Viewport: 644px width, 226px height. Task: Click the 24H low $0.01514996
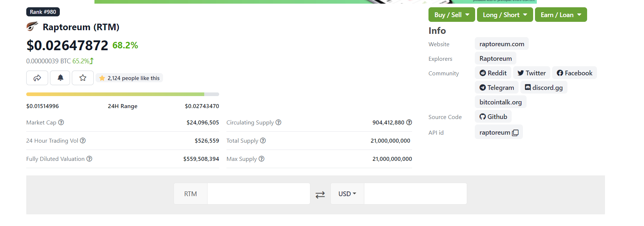coord(42,106)
